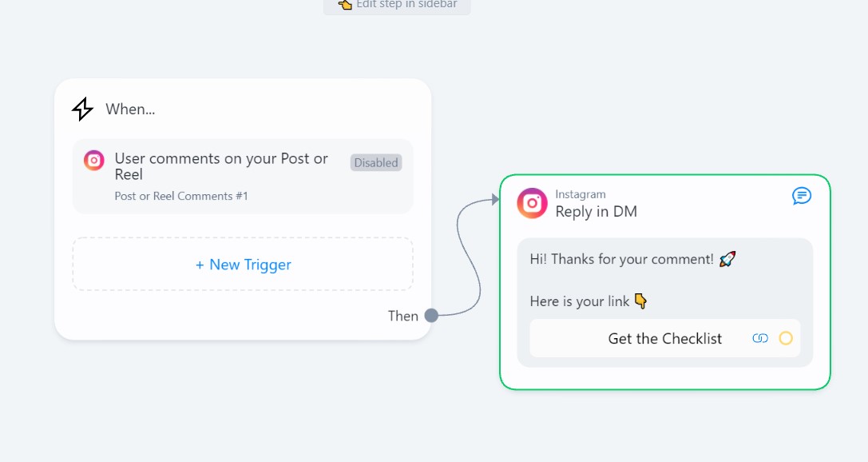The height and width of the screenshot is (462, 868).
Task: Click the Post or Reel Comments #1 label
Action: [x=181, y=196]
